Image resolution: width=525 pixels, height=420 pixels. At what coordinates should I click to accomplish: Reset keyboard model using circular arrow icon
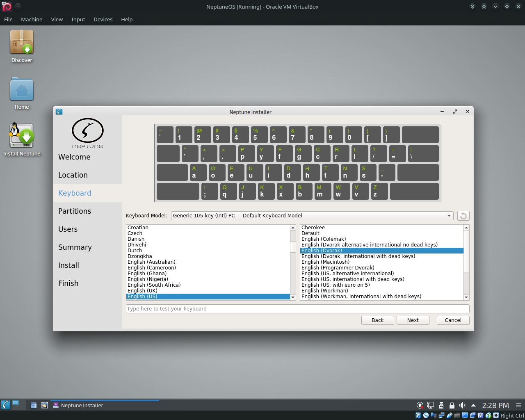[463, 215]
